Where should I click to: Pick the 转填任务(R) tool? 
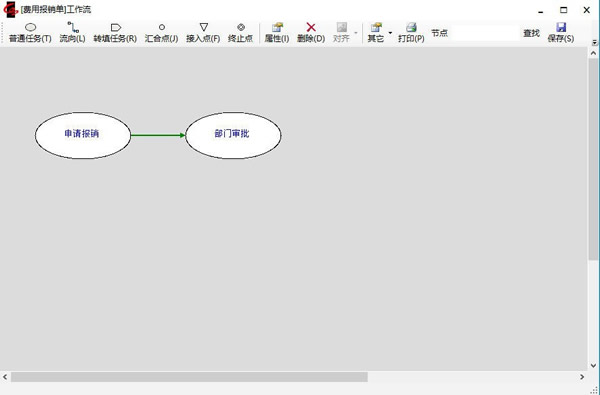pyautogui.click(x=115, y=33)
